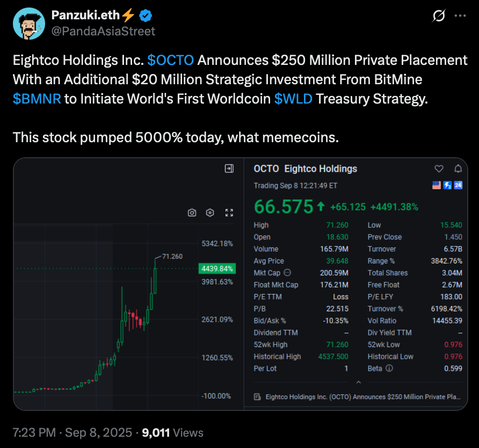Click the US flag market icon
This screenshot has height=448, width=479.
click(437, 185)
